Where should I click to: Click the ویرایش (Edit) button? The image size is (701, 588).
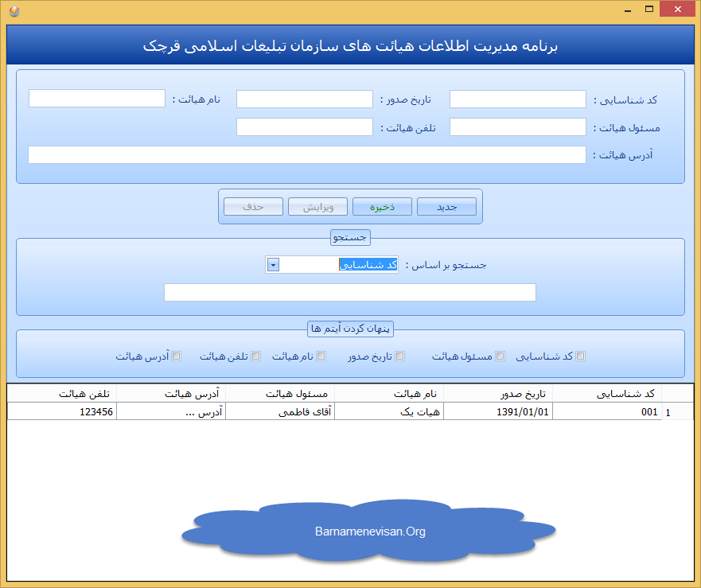[317, 206]
